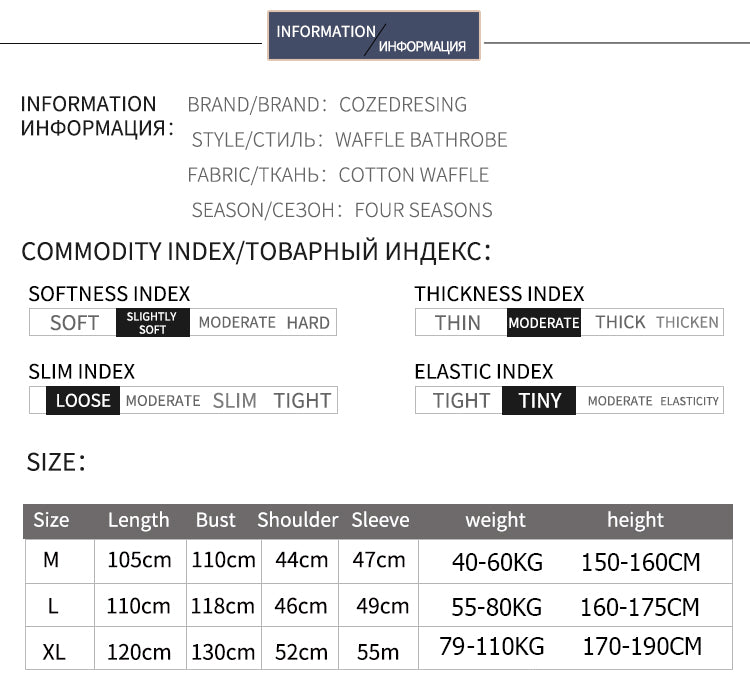
Task: Click the Size column header
Action: point(51,520)
